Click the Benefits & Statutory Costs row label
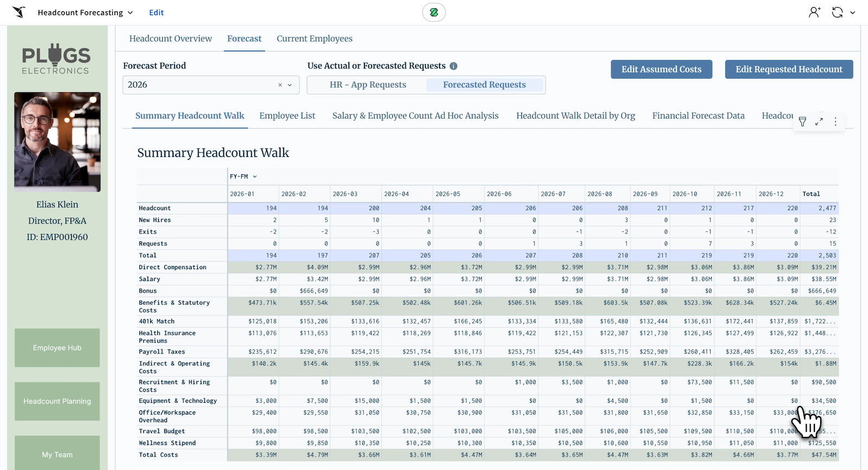The height and width of the screenshot is (470, 868). pos(174,307)
